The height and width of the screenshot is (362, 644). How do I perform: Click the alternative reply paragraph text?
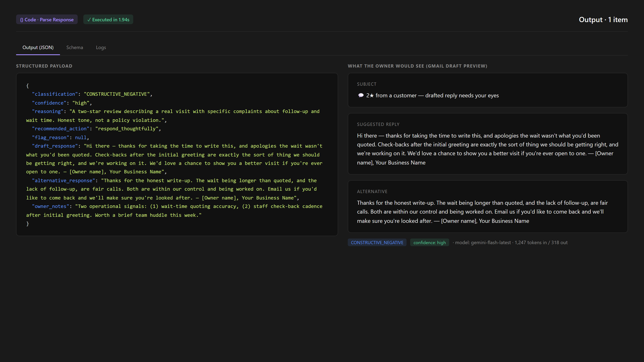tap(482, 212)
